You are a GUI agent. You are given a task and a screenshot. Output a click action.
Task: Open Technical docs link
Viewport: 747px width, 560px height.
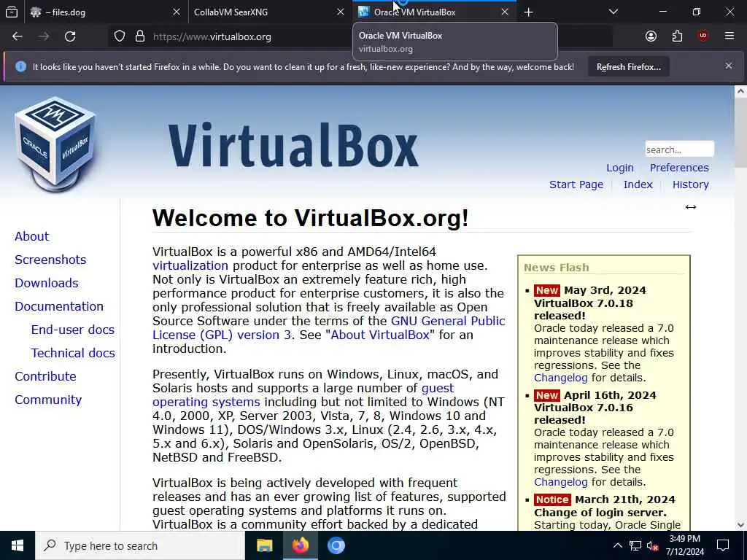73,353
